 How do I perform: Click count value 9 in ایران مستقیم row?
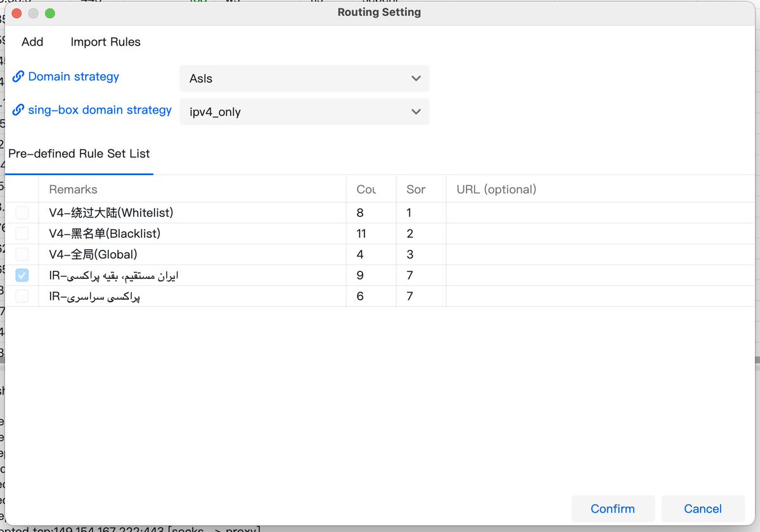click(360, 275)
